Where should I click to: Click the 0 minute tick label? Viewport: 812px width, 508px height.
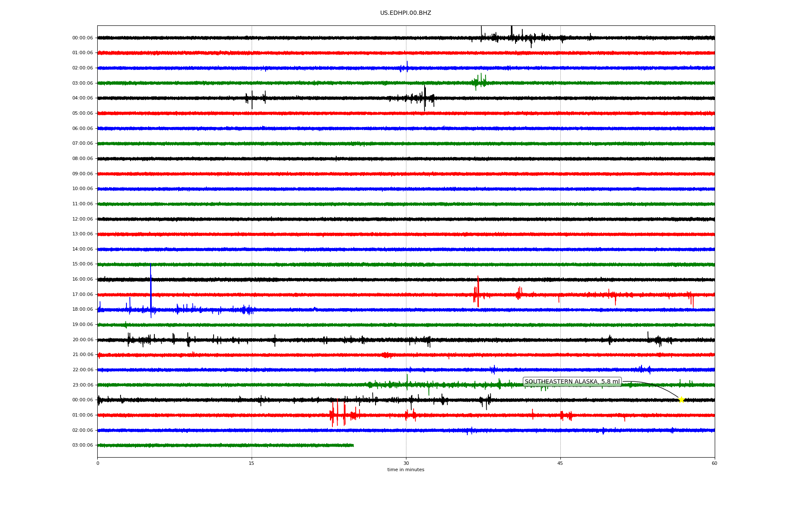[98, 464]
